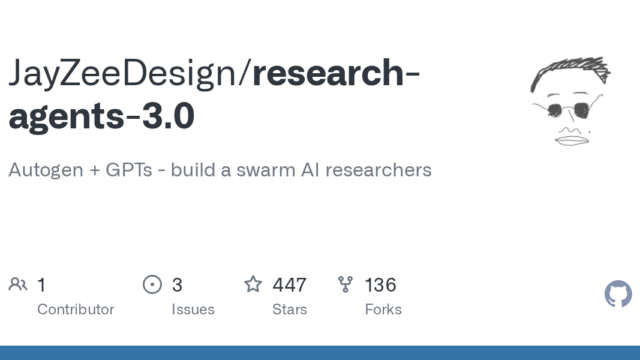Viewport: 640px width, 360px height.
Task: Click the GitHub Octocat logo
Action: point(618,293)
